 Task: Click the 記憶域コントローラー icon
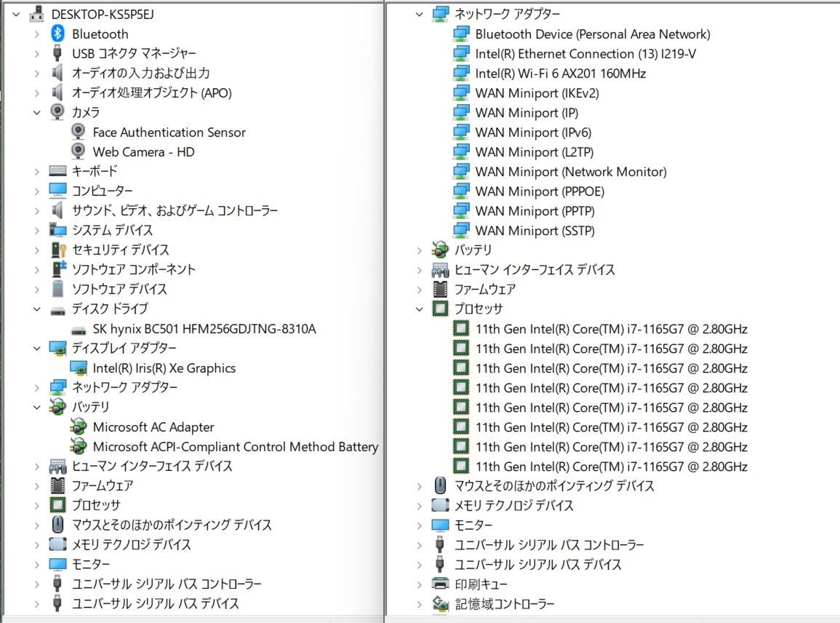pyautogui.click(x=440, y=603)
